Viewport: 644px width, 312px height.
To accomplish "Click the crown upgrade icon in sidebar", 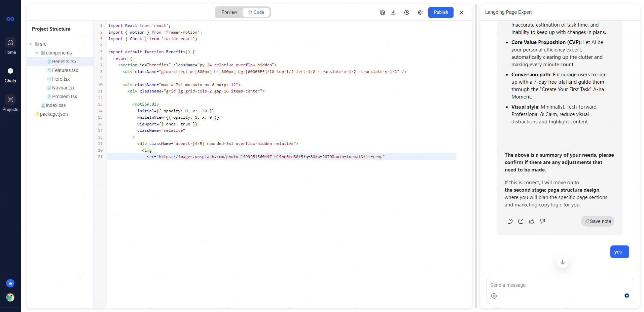I will tap(10, 283).
